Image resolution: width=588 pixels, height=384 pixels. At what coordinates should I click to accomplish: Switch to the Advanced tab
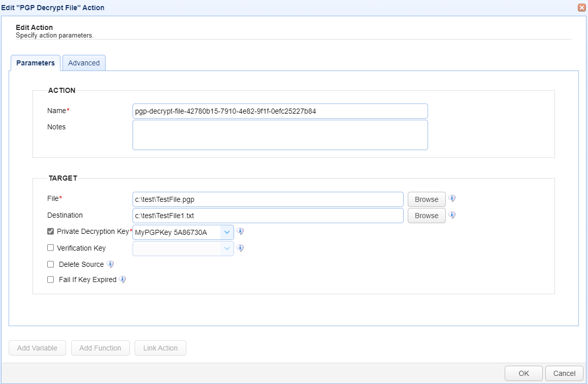click(84, 63)
